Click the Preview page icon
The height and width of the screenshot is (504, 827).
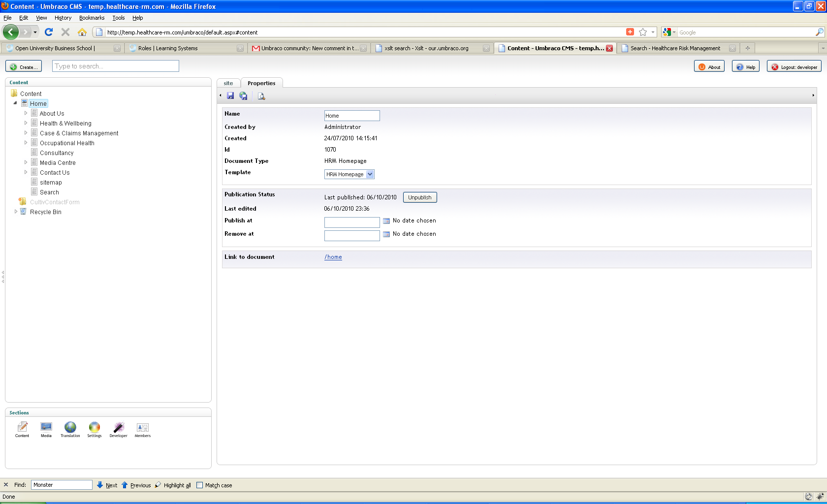pyautogui.click(x=261, y=96)
